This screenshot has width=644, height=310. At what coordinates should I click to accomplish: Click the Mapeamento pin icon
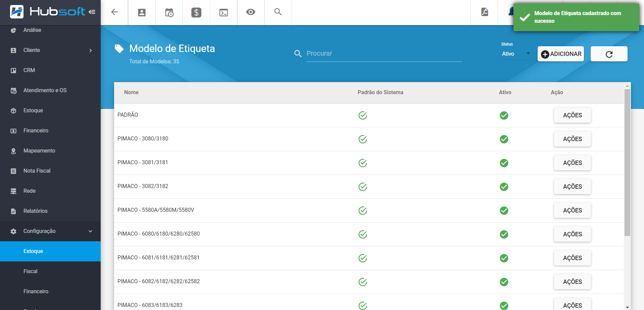pyautogui.click(x=13, y=151)
